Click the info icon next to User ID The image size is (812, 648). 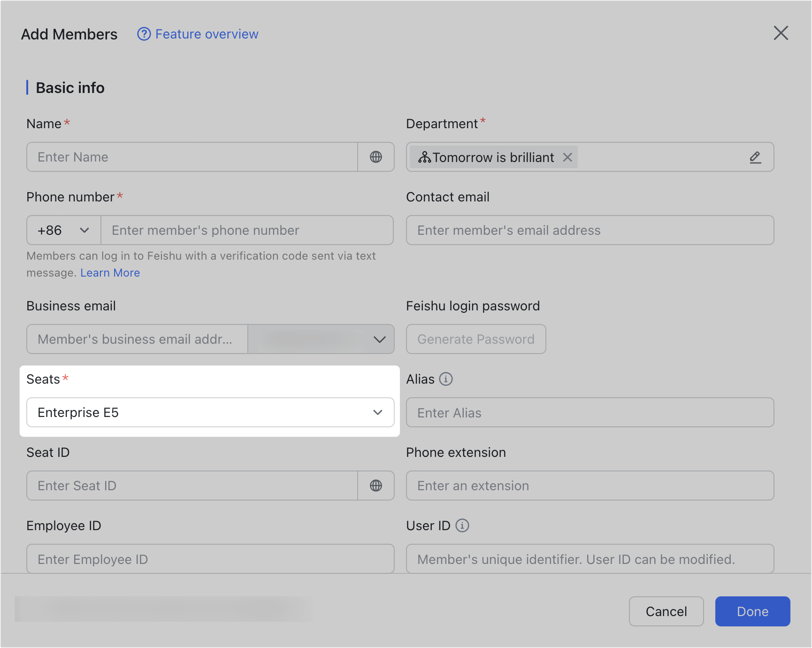click(463, 525)
